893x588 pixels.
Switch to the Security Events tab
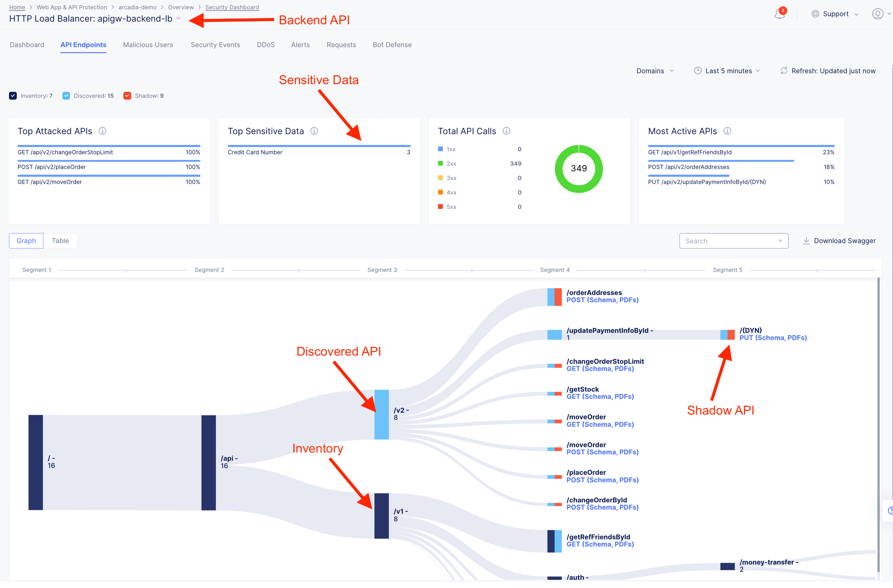[215, 45]
